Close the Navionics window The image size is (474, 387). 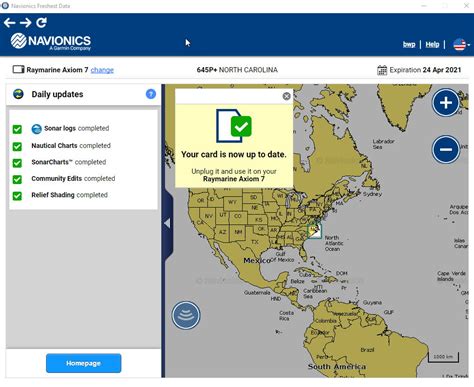[466, 6]
